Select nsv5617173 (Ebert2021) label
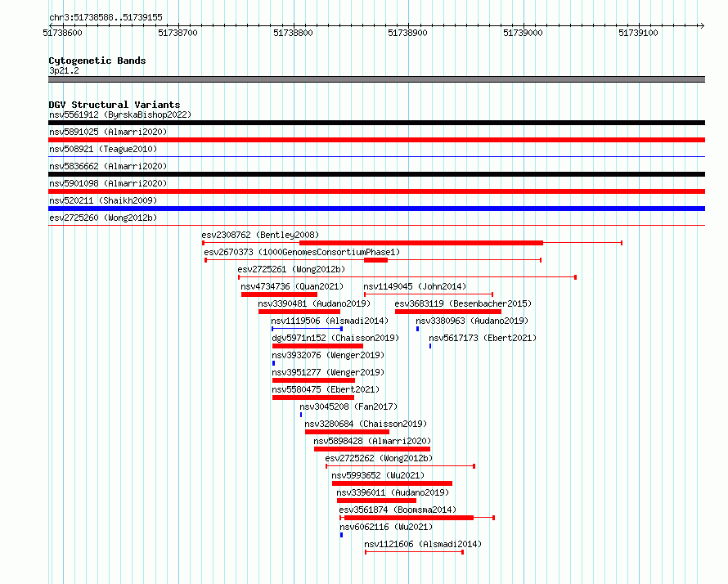 click(x=483, y=338)
